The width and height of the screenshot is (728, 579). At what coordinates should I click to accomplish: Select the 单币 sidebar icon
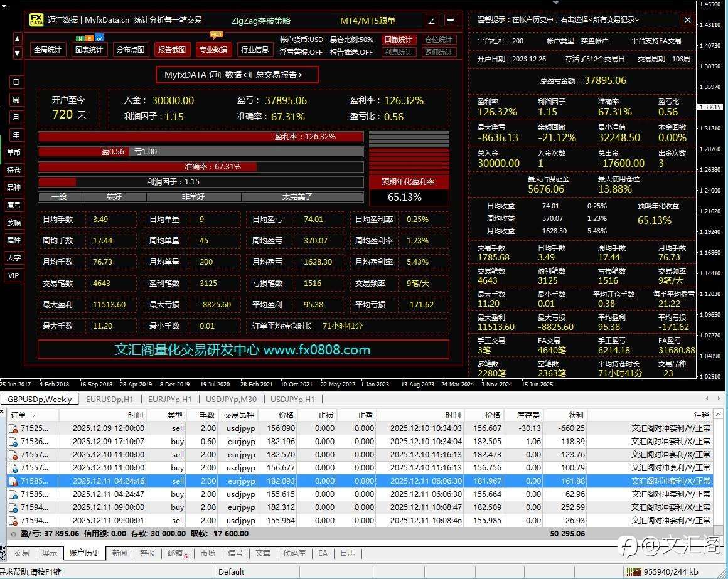point(15,152)
